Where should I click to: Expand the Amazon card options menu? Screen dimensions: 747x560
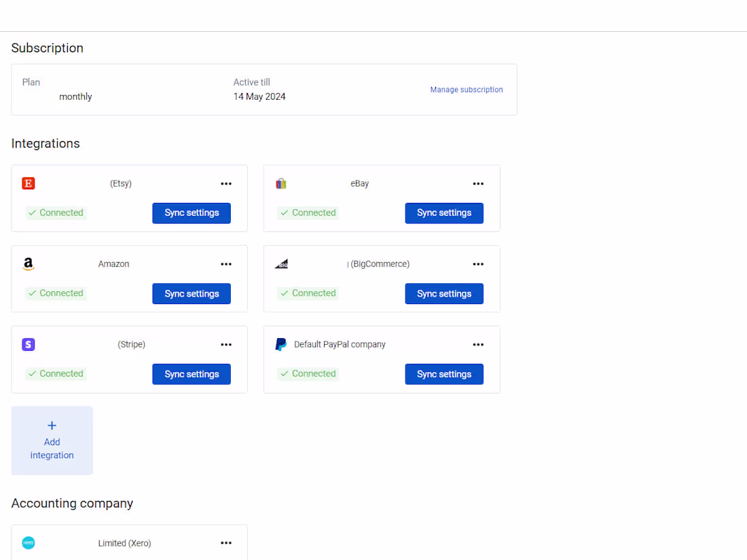coord(226,263)
